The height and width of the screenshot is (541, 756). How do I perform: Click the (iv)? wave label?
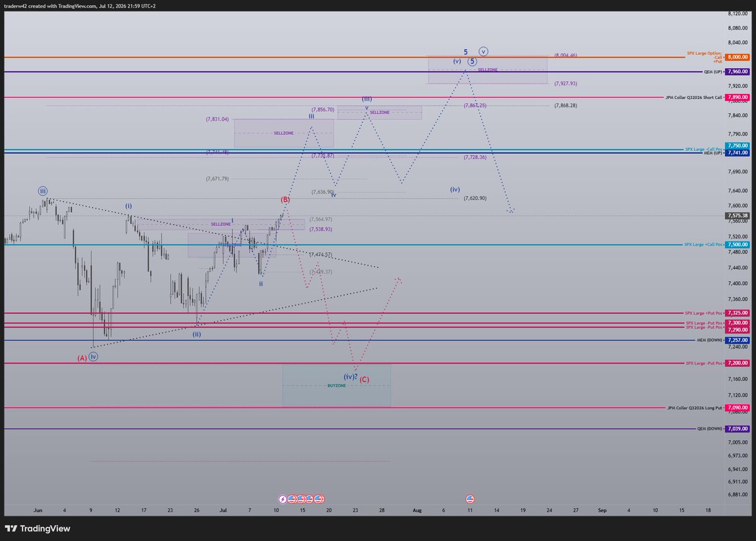point(351,376)
